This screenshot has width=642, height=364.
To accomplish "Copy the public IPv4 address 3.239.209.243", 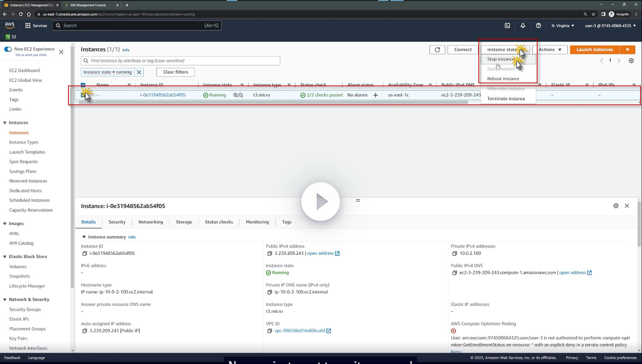I will pyautogui.click(x=270, y=254).
